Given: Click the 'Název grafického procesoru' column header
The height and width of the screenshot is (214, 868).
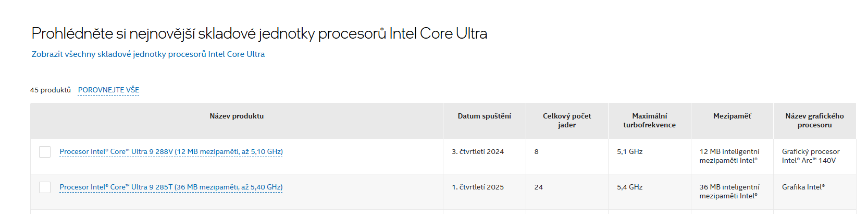Looking at the screenshot, I should point(814,121).
